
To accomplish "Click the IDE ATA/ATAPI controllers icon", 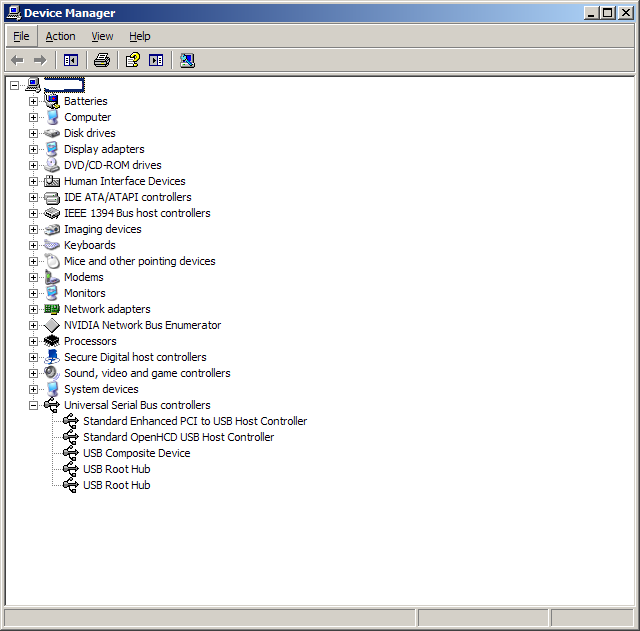I will point(52,197).
